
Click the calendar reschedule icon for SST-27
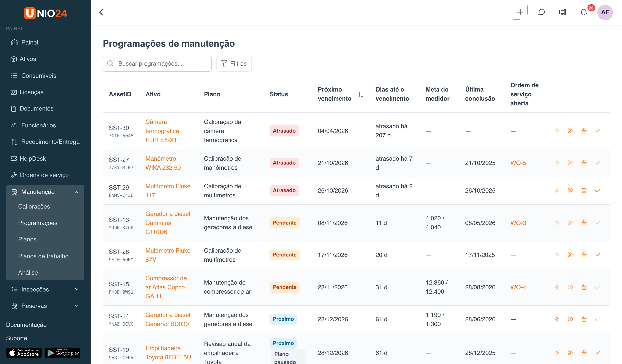point(584,163)
